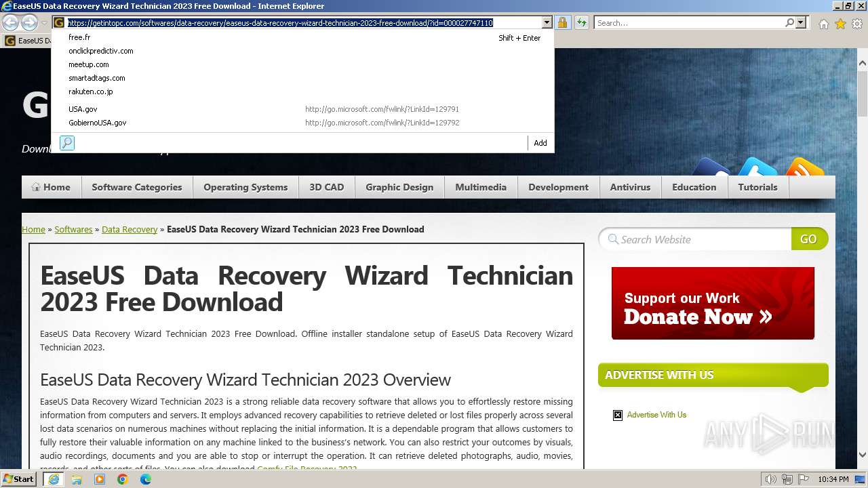Select USA.gov favorite suggestion
Screen dimensions: 868x488
pyautogui.click(x=302, y=109)
